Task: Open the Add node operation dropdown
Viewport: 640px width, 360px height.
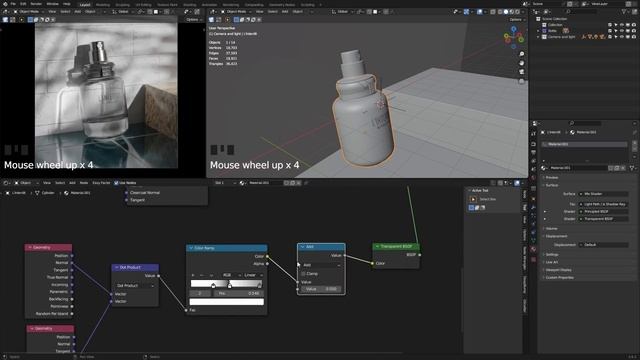Action: 321,265
